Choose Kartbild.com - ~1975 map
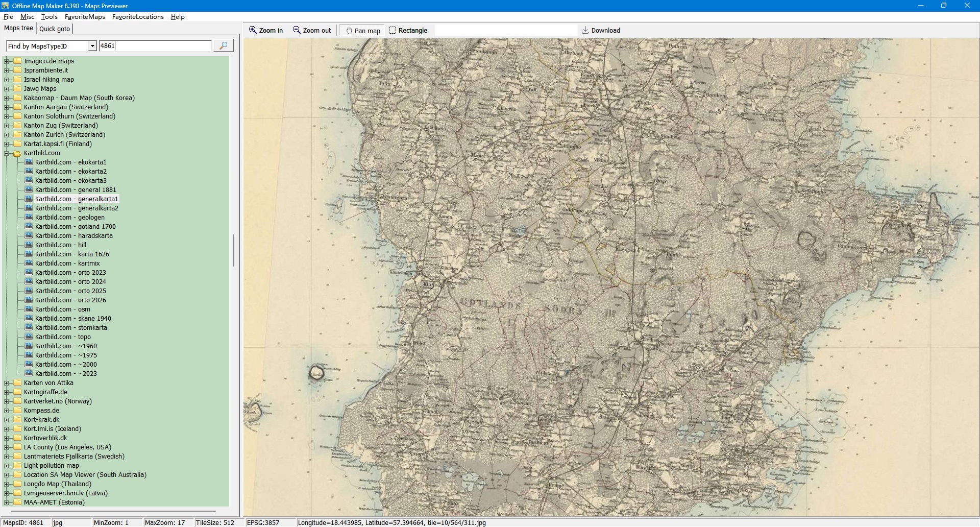Screen dimensions: 980x527 [66, 355]
